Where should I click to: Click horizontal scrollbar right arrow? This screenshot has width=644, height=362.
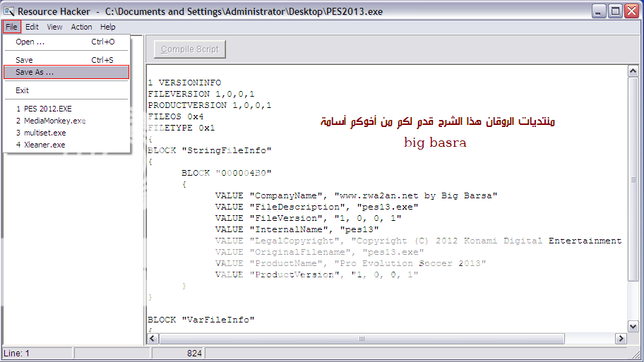[x=621, y=339]
